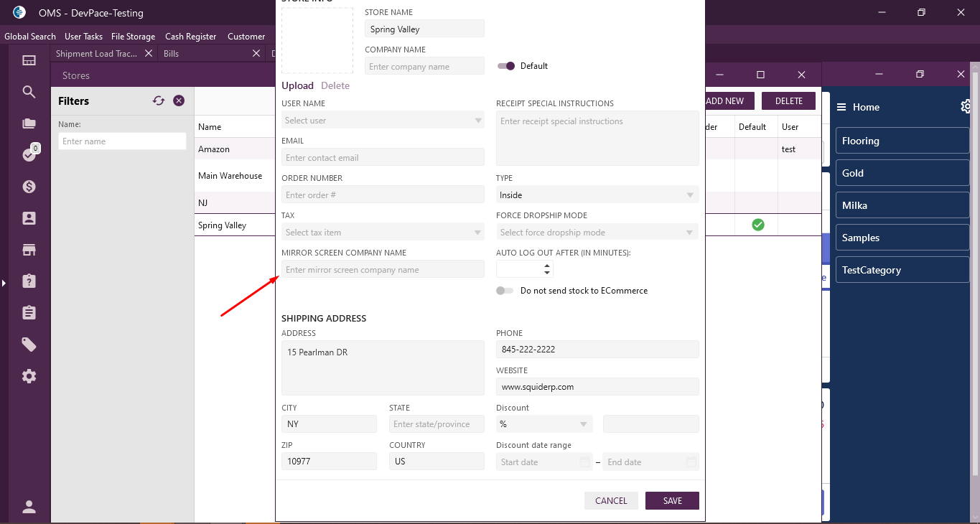Click the price tag sidebar icon
Viewport: 980px width, 524px height.
[x=29, y=345]
